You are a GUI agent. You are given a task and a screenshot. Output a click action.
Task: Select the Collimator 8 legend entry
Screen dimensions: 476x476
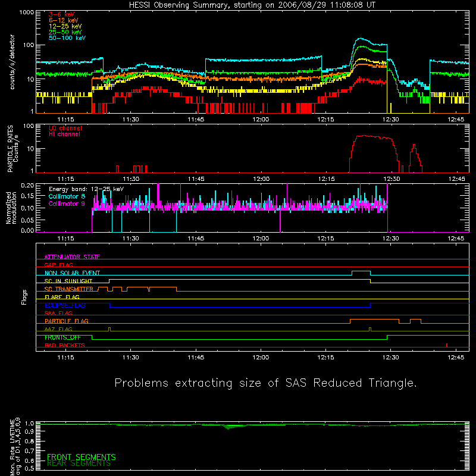click(67, 196)
